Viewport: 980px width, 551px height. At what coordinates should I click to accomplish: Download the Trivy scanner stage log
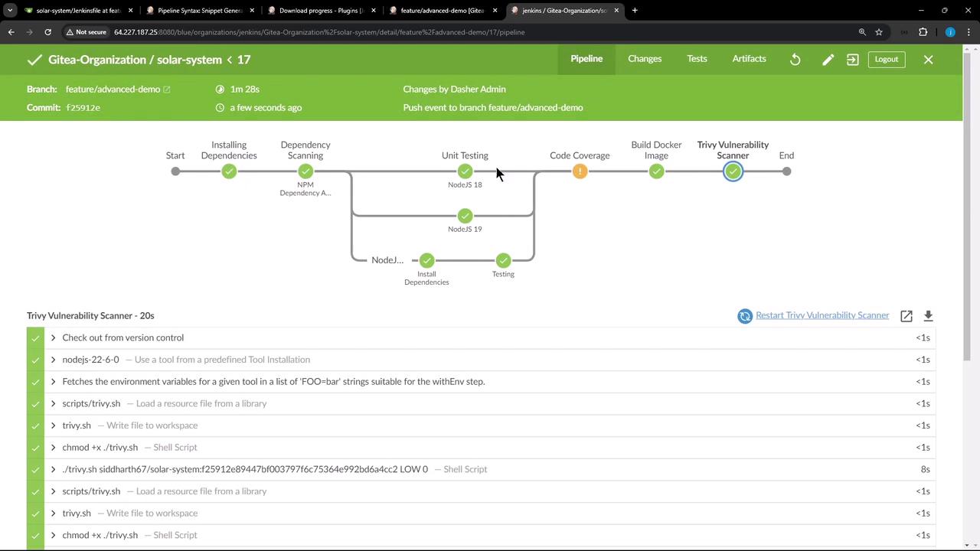[928, 316]
